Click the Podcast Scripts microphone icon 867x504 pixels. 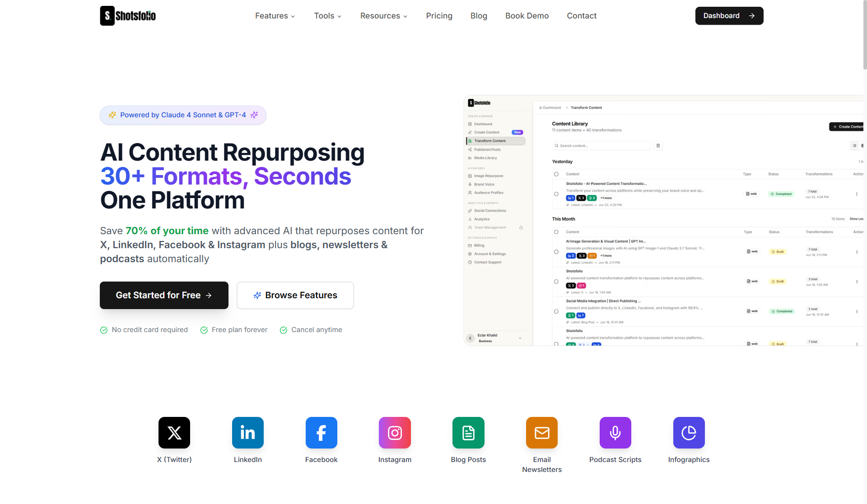615,432
